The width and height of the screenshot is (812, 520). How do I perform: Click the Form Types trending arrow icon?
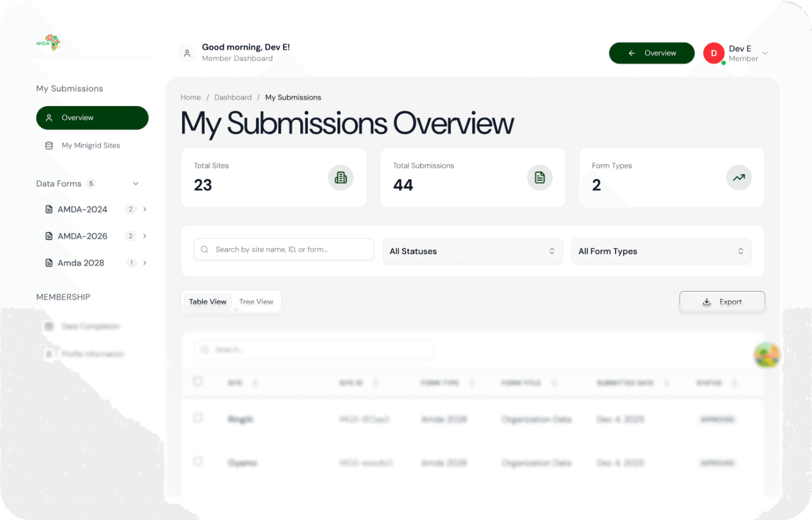[738, 178]
